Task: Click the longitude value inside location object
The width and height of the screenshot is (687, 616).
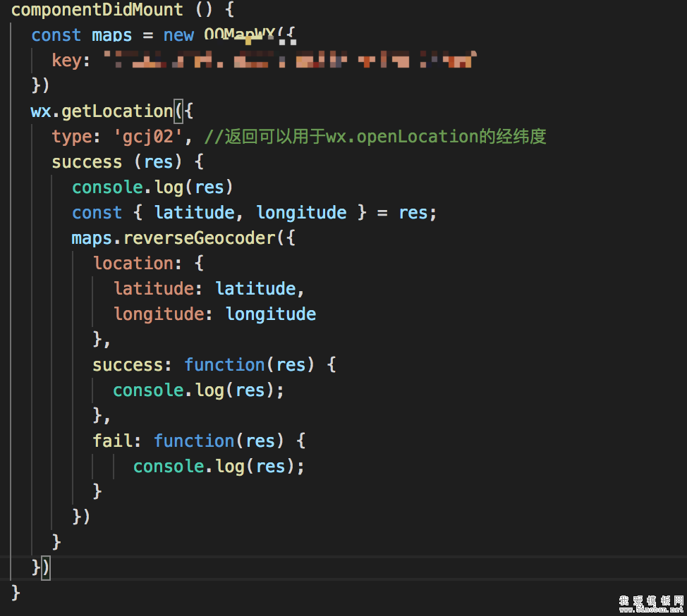Action: pos(271,314)
